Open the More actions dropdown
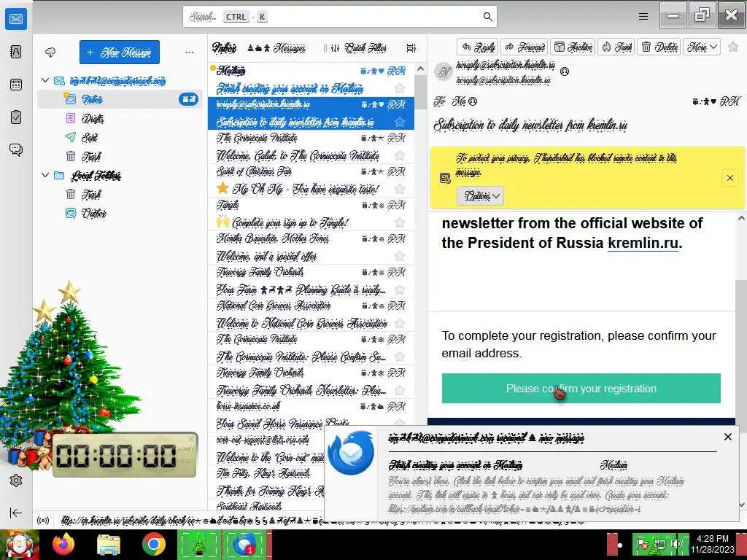747x560 pixels. [x=702, y=47]
